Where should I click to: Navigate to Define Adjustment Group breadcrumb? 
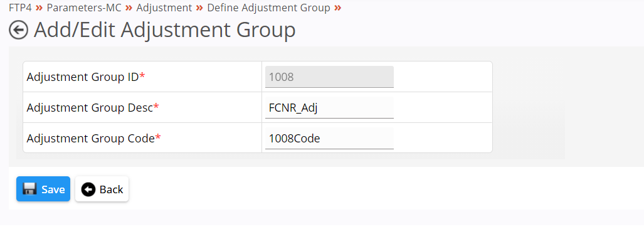268,8
